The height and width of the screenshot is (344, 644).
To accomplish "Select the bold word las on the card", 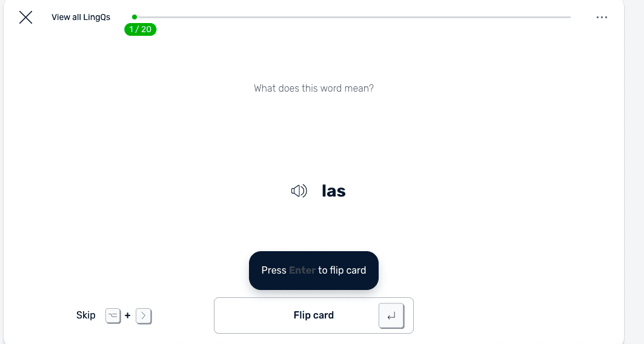I will pyautogui.click(x=334, y=192).
